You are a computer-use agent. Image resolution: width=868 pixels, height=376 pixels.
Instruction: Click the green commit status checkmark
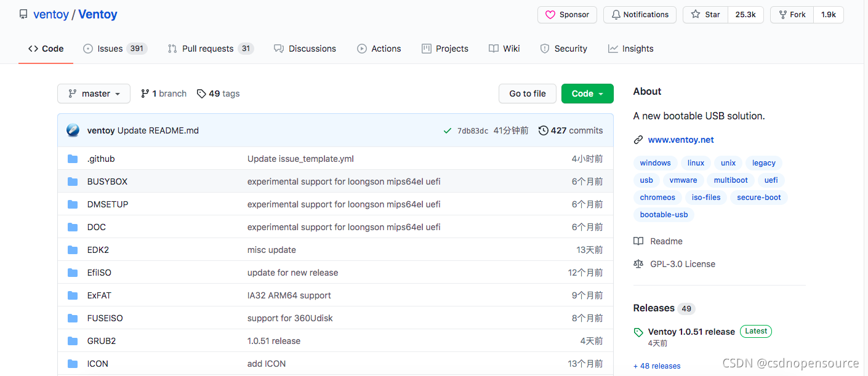(448, 130)
